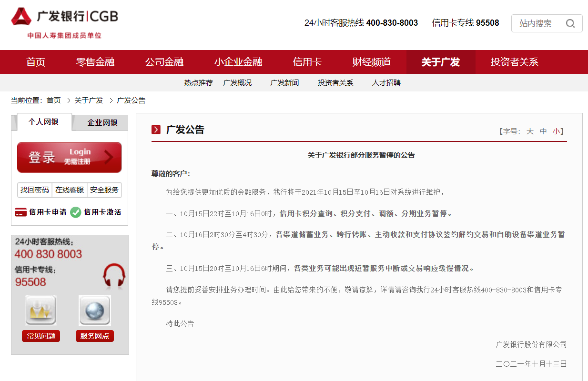
Task: Set font size to 小
Action: pyautogui.click(x=557, y=131)
